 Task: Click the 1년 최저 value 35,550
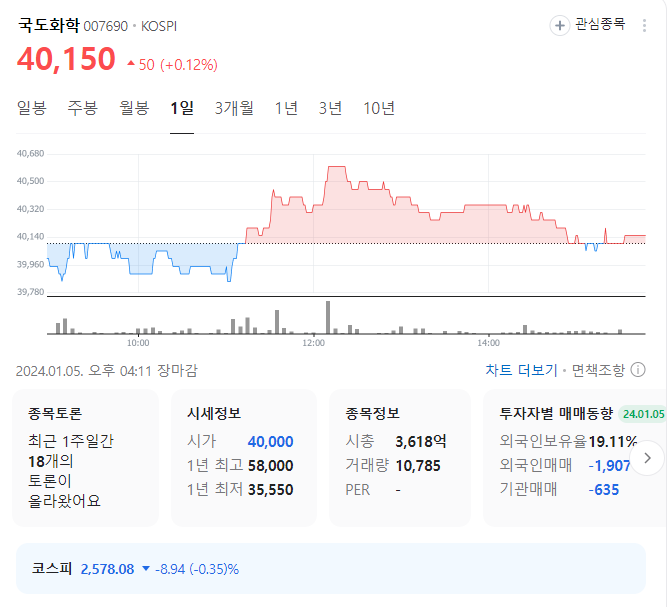tap(271, 490)
